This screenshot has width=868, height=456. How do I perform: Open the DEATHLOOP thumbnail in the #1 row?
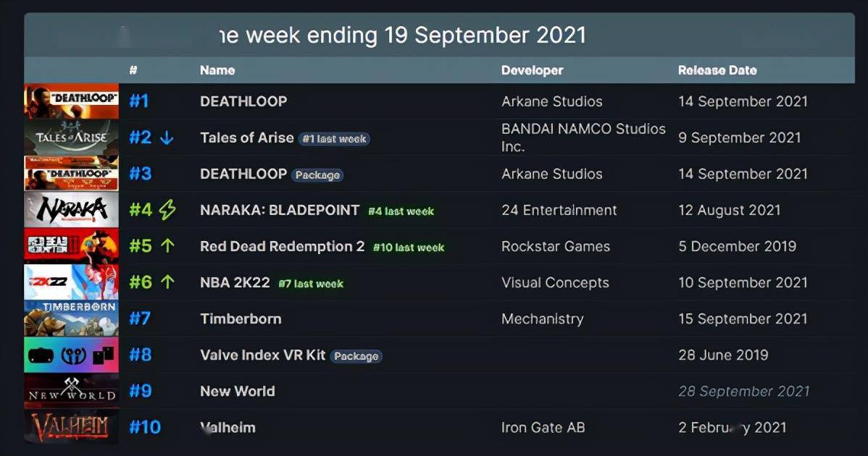pos(71,101)
